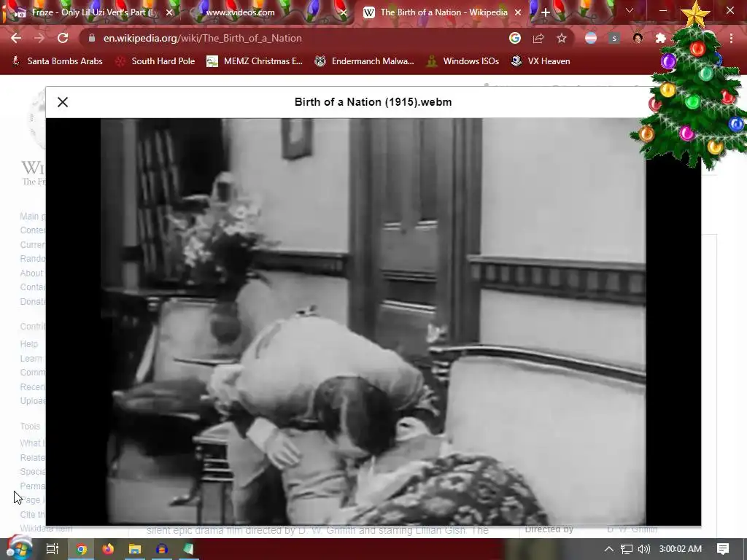
Task: Open the South Hard Pole bookmark
Action: tap(155, 61)
